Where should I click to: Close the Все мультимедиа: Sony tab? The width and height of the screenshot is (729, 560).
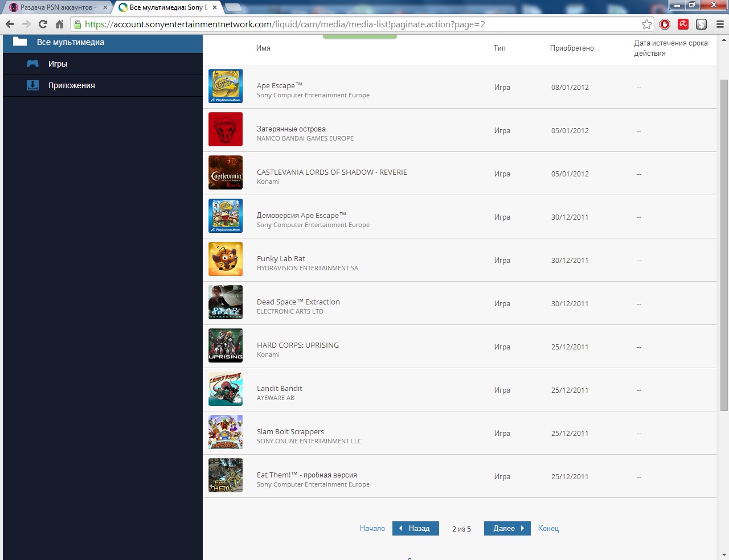[215, 7]
